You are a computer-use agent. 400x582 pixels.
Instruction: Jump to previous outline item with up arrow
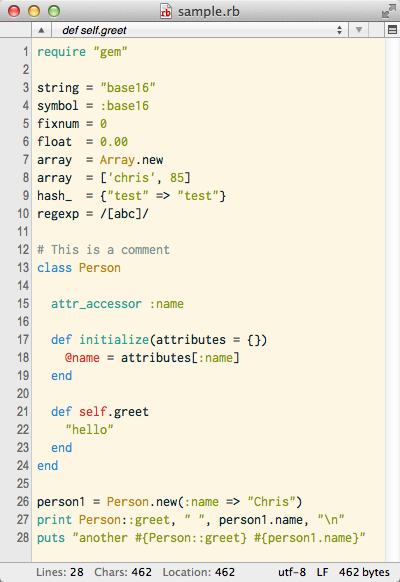(41, 30)
